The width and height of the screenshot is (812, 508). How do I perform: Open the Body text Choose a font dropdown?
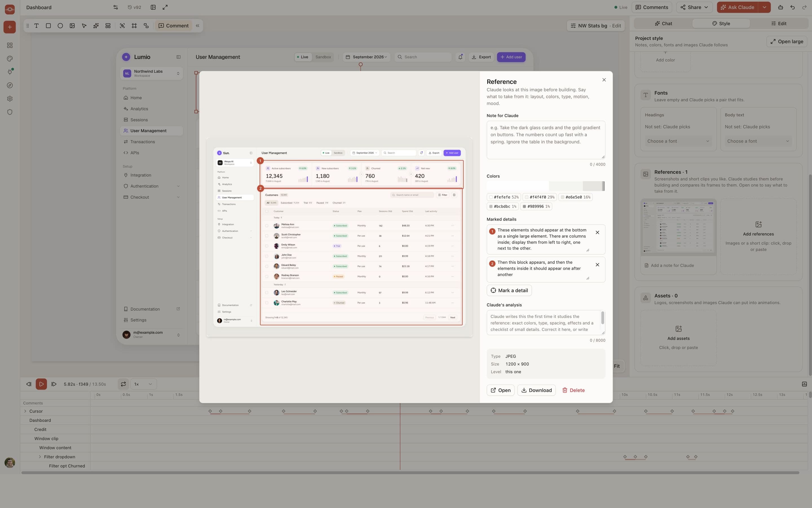pyautogui.click(x=758, y=141)
